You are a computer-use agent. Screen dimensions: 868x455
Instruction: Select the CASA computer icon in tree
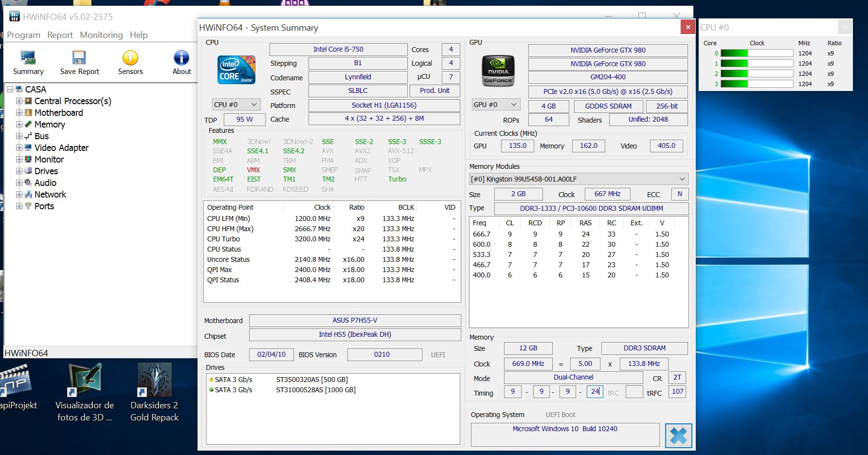[x=19, y=89]
